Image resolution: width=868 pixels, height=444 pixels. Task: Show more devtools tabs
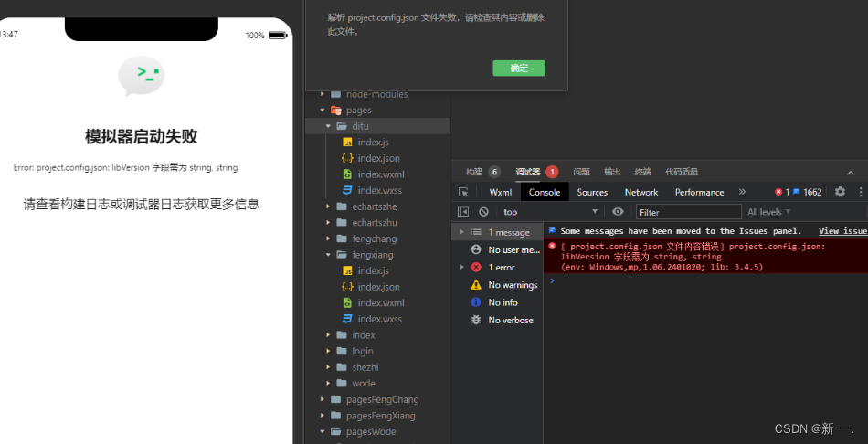(x=742, y=192)
